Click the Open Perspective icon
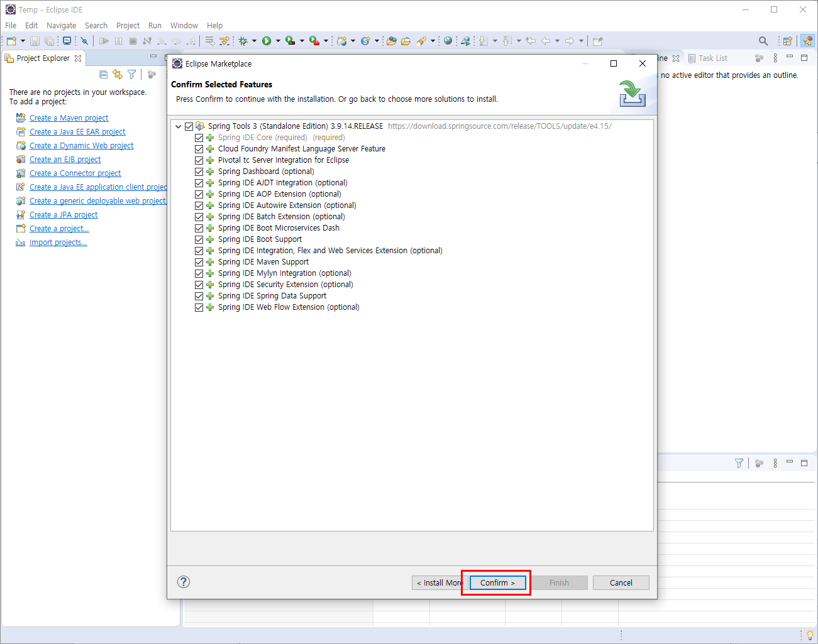The width and height of the screenshot is (818, 644). click(x=787, y=41)
